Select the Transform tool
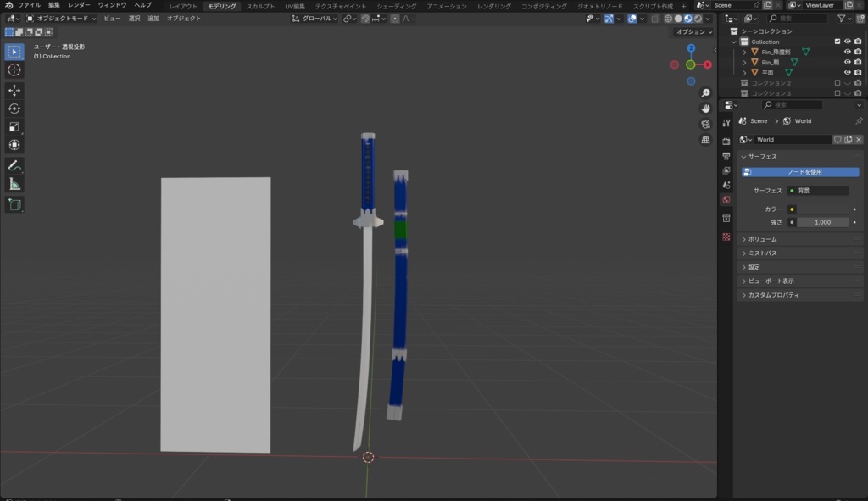The height and width of the screenshot is (501, 868). [14, 145]
